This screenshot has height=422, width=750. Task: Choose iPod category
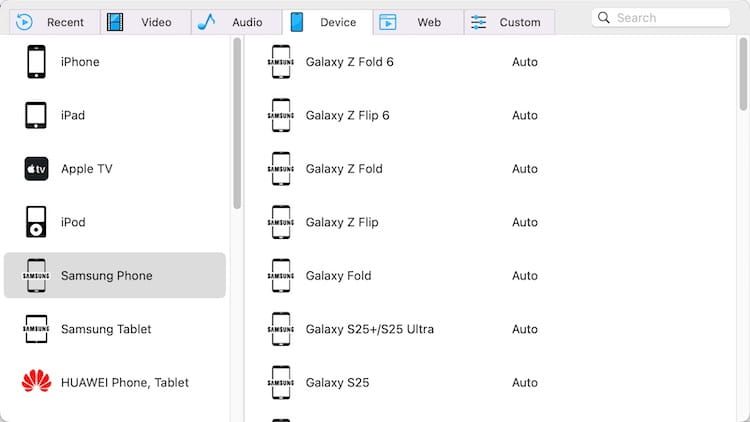[x=115, y=222]
